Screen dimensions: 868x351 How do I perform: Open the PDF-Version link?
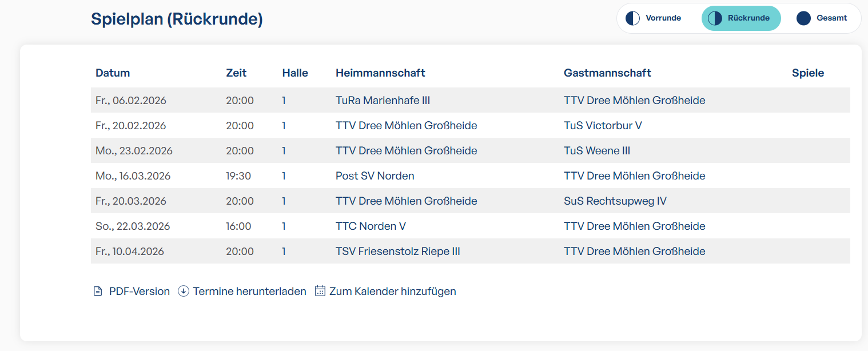[139, 292]
